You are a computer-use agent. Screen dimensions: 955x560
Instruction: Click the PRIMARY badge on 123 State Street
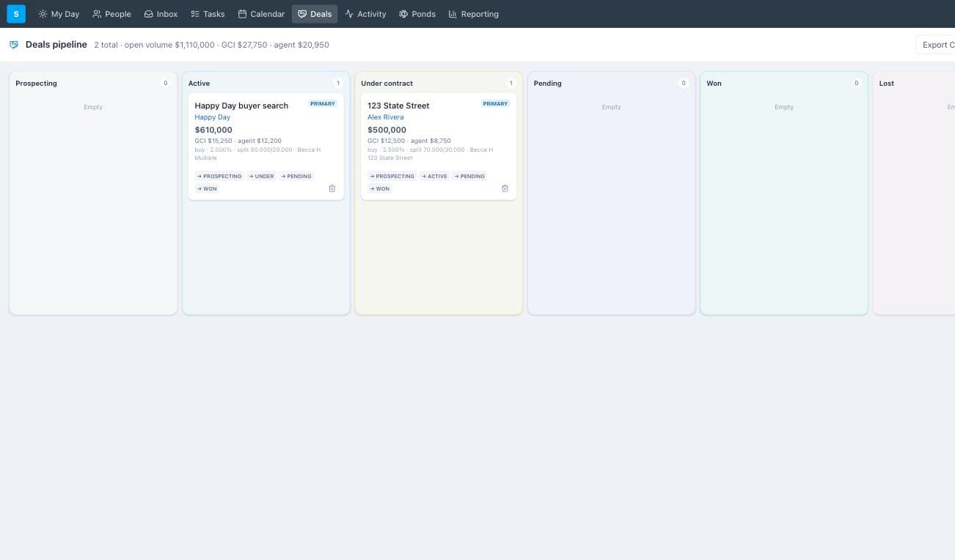(x=496, y=103)
